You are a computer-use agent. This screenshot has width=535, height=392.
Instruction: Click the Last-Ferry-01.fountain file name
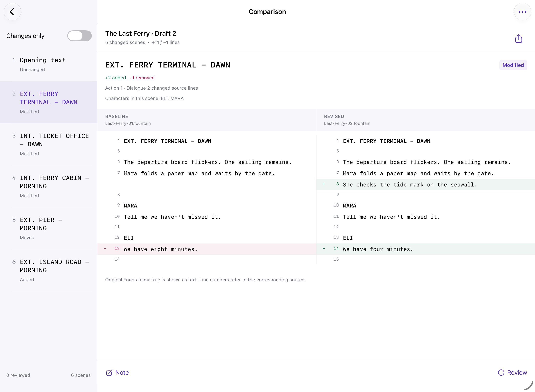tap(128, 123)
